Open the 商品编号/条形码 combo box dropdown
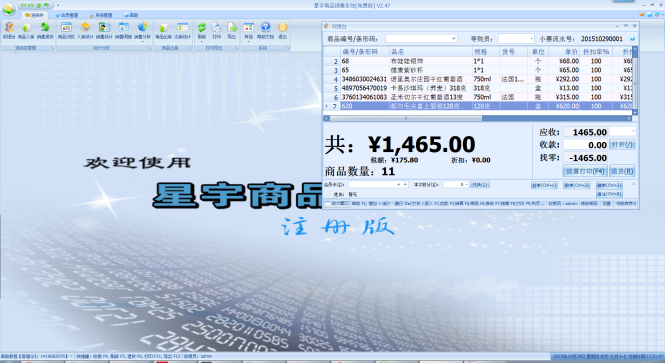 pos(454,39)
